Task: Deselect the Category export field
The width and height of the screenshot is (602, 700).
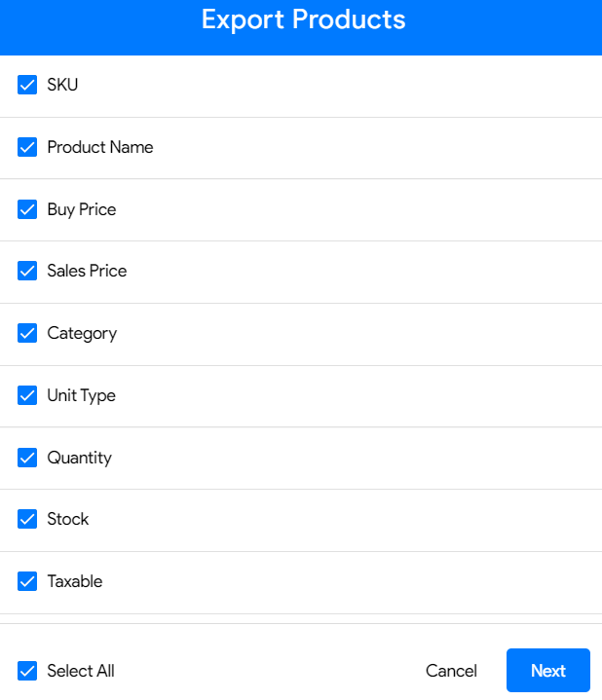Action: click(27, 333)
